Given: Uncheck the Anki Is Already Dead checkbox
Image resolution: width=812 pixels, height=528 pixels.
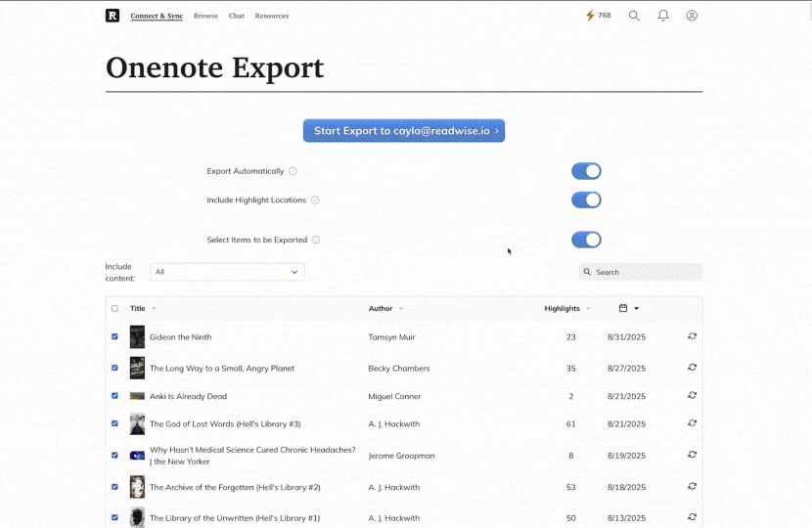Looking at the screenshot, I should (x=115, y=395).
